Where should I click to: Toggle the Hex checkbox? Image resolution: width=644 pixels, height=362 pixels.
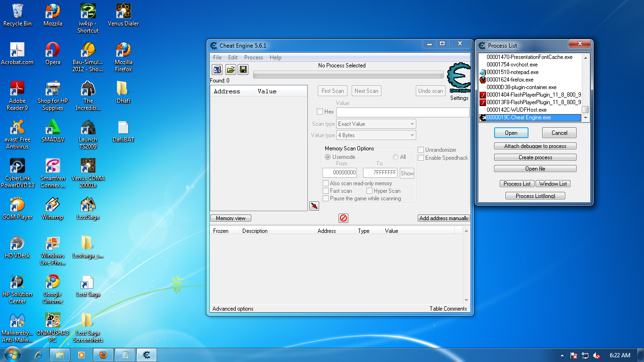pos(320,112)
